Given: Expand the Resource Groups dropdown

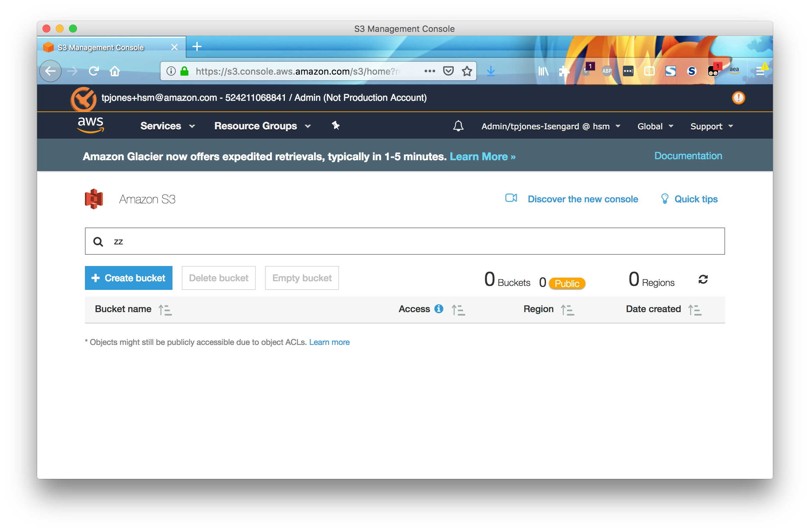Looking at the screenshot, I should point(262,126).
